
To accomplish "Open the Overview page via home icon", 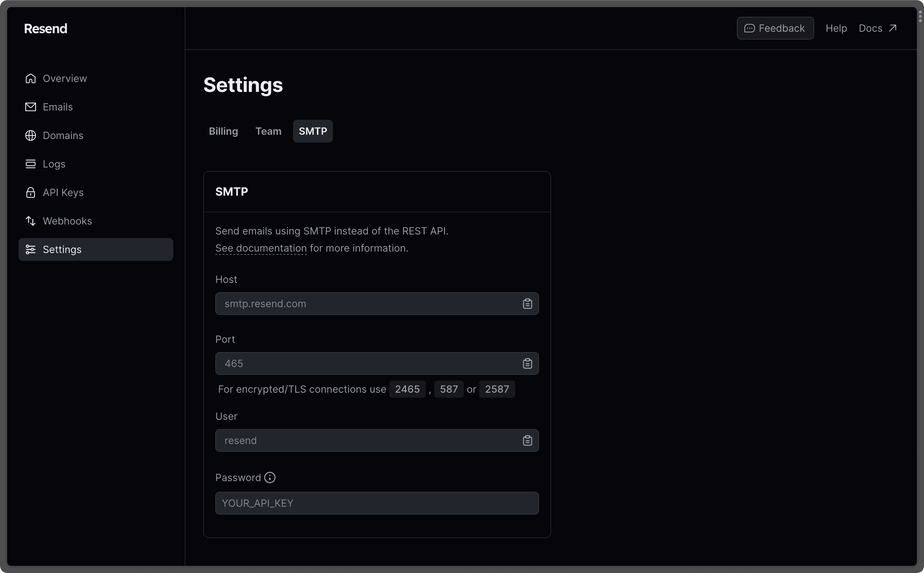I will (31, 78).
